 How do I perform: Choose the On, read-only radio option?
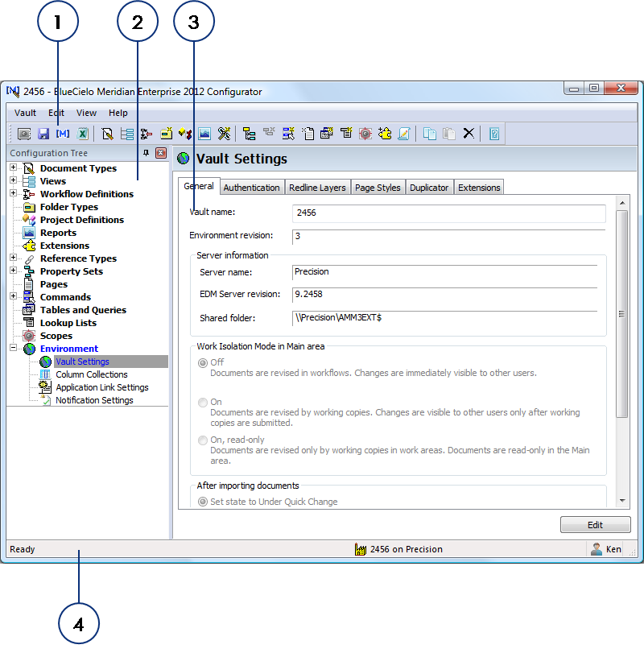tap(203, 440)
